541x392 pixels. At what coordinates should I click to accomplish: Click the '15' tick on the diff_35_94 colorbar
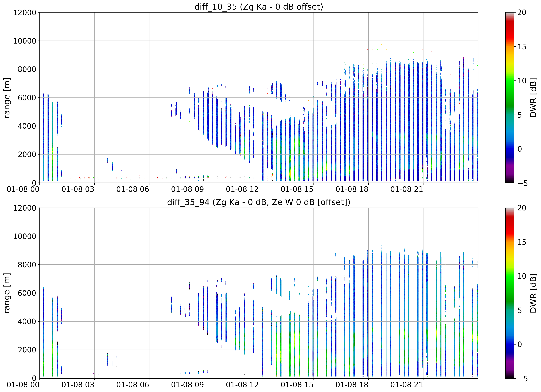pos(522,242)
